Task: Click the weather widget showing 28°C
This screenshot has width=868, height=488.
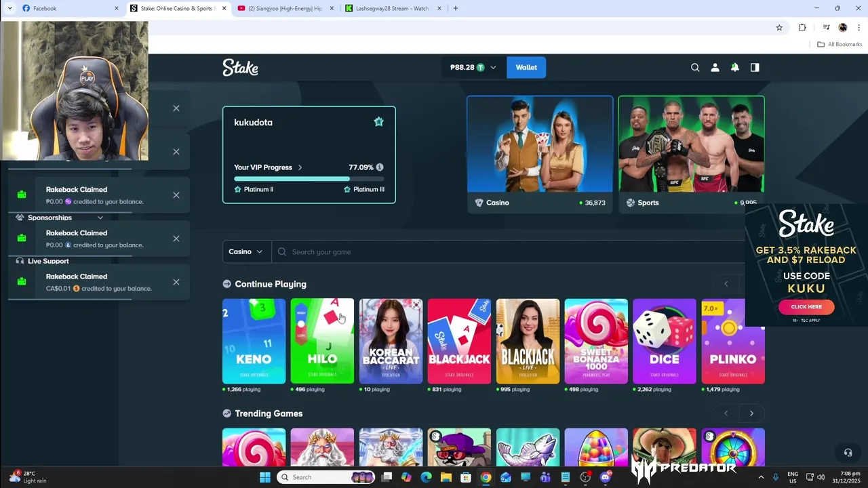Action: [x=28, y=477]
